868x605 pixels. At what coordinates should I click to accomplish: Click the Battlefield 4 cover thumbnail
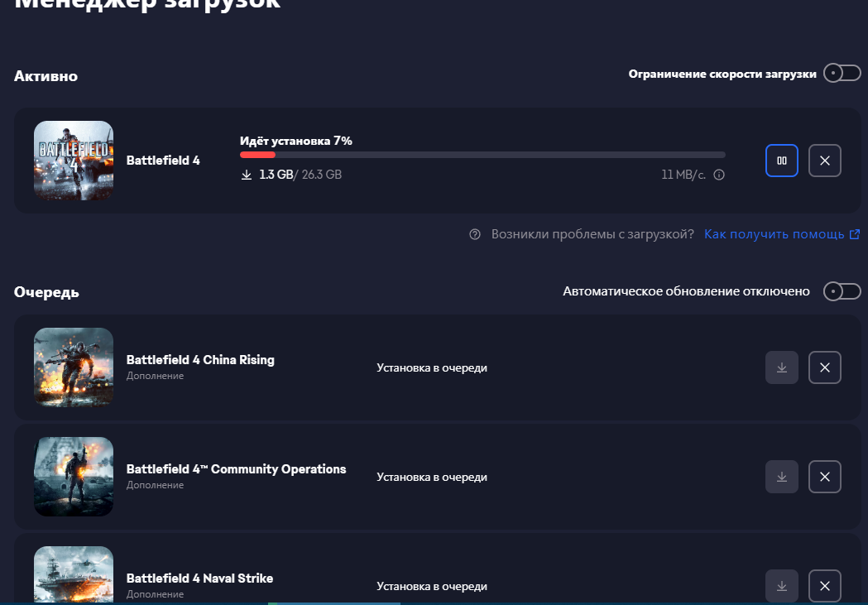[x=74, y=161]
